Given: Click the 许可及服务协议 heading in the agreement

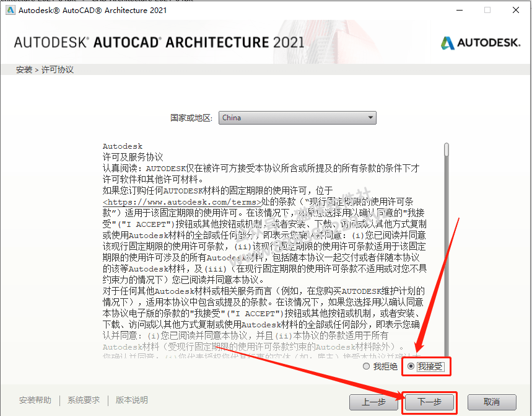Looking at the screenshot, I should (x=133, y=157).
